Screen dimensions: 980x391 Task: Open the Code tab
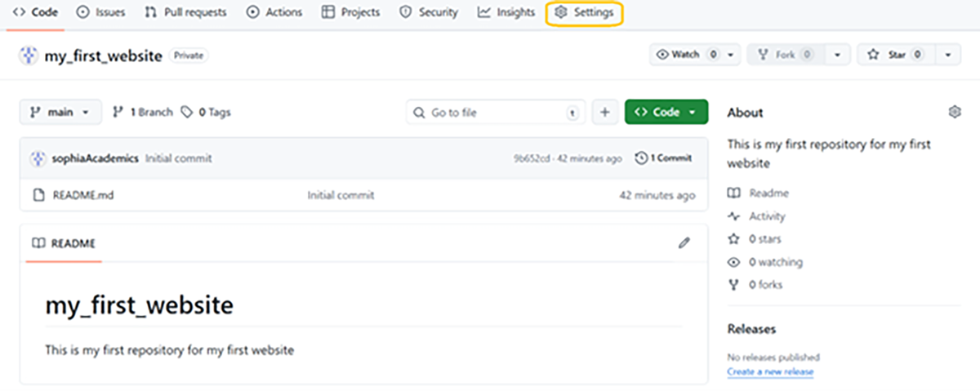point(34,12)
